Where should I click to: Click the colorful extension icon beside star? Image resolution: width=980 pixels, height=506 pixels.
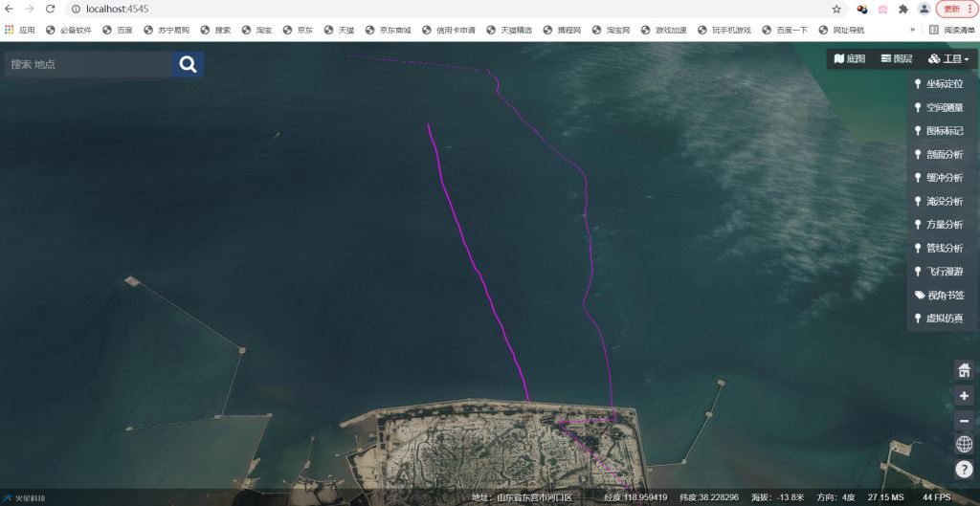point(862,9)
